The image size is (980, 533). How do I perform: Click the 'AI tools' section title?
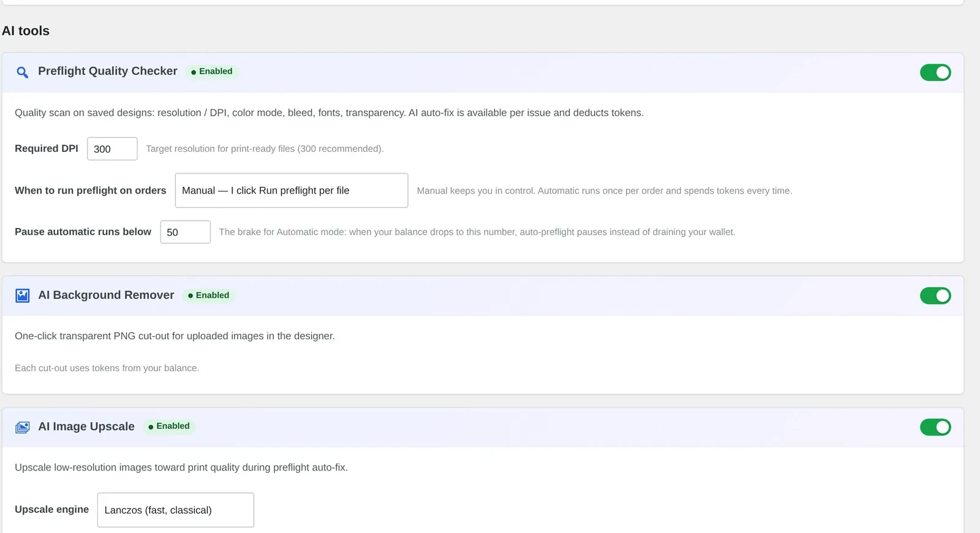[x=26, y=31]
